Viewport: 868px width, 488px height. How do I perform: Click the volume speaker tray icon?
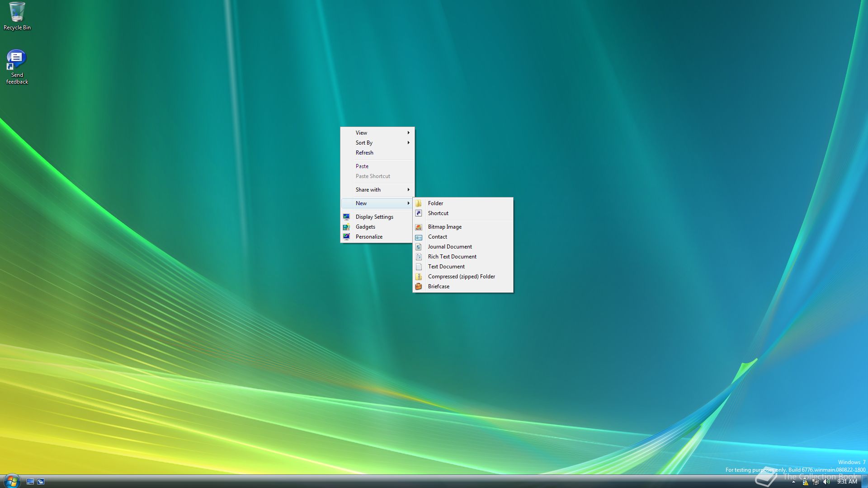click(826, 482)
